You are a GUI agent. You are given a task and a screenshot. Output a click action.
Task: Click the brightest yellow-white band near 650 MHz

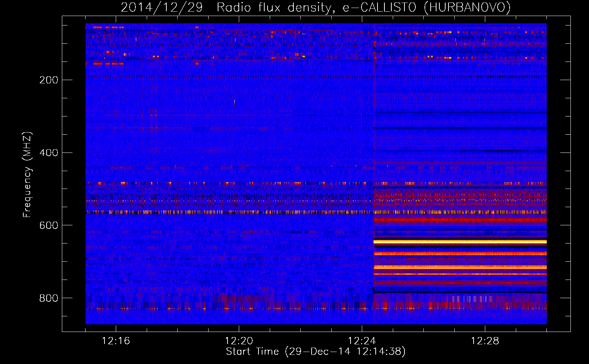tap(460, 242)
